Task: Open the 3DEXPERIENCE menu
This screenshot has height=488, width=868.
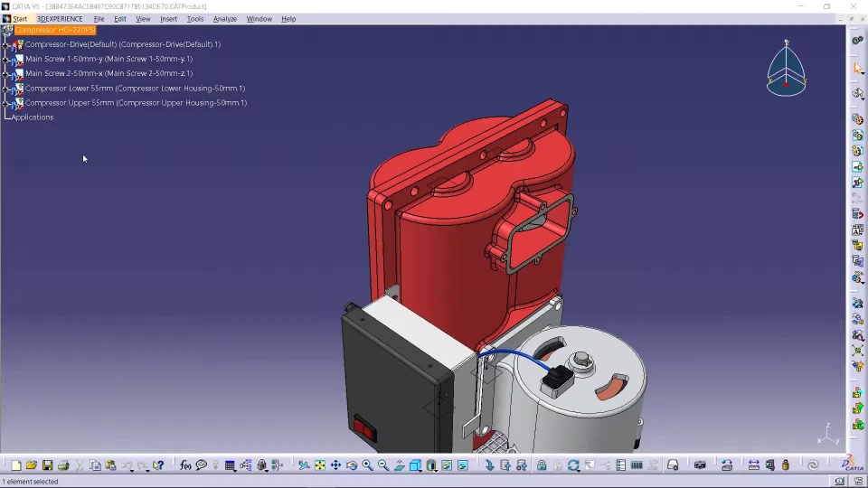Action: (x=60, y=19)
